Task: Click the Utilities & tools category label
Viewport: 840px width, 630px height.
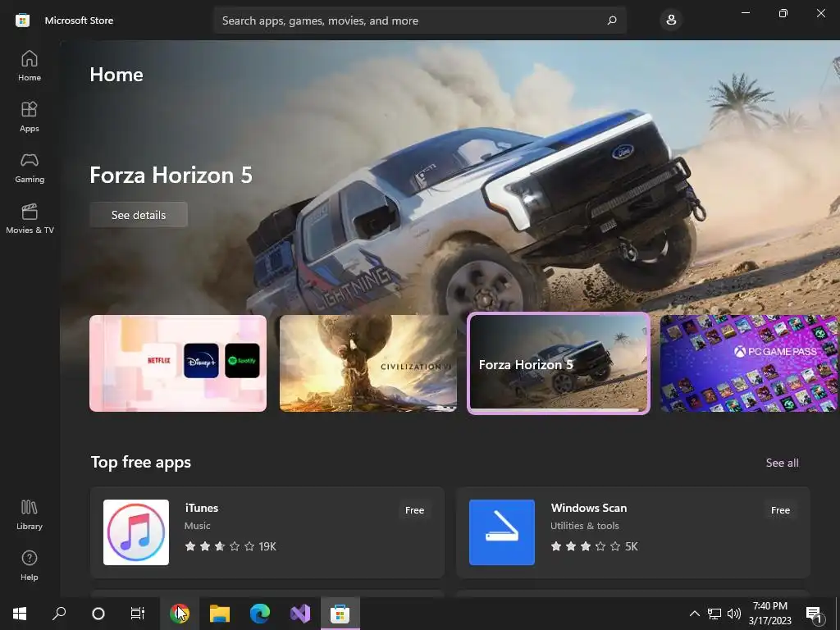Action: (x=584, y=526)
